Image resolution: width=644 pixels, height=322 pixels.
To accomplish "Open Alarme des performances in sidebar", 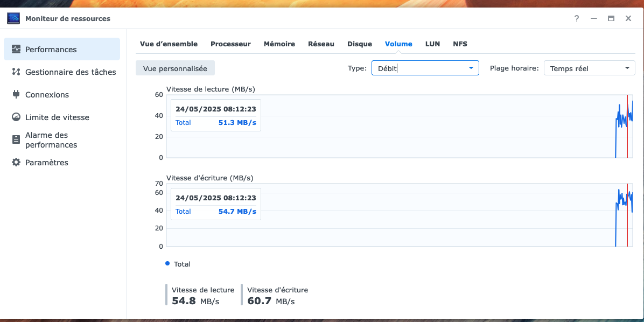I will click(62, 139).
